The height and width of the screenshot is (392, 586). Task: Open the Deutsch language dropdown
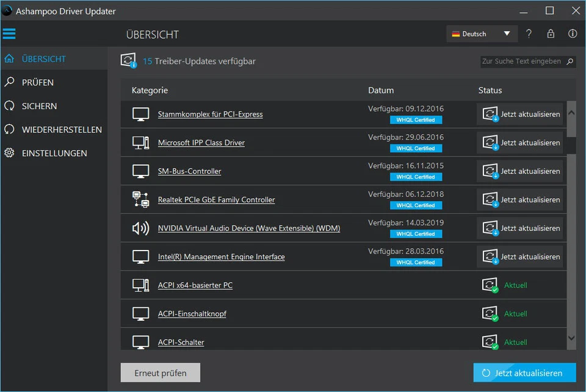tap(482, 34)
